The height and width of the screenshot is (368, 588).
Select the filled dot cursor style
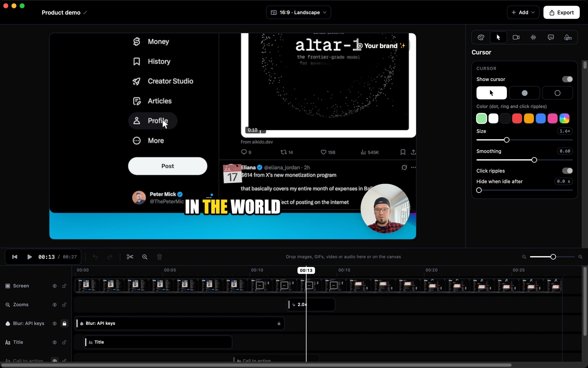tap(525, 93)
